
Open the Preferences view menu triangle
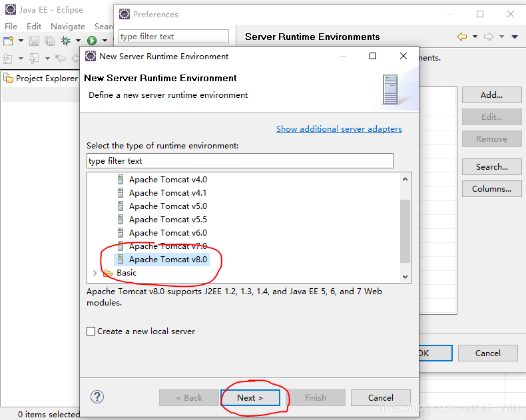515,37
